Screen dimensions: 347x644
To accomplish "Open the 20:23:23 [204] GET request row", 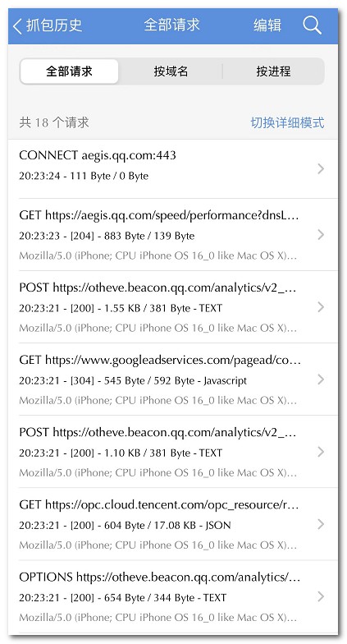I will [x=172, y=235].
